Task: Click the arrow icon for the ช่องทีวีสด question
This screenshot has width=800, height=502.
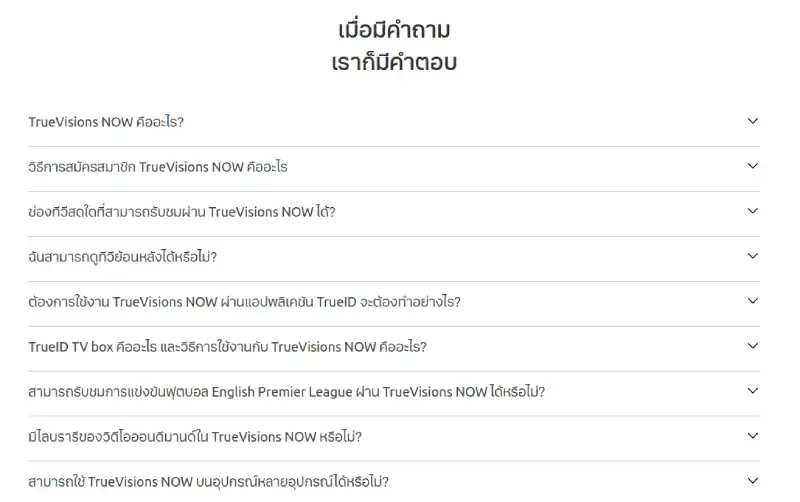Action: tap(753, 211)
